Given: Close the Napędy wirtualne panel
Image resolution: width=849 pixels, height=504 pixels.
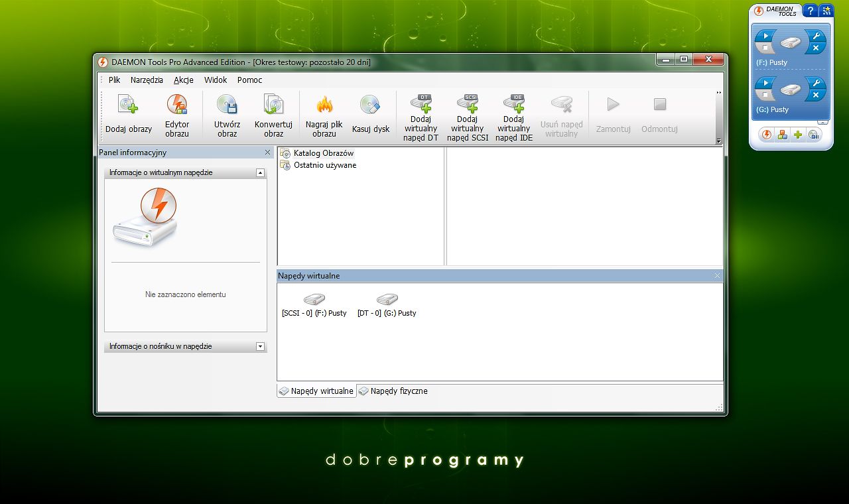Looking at the screenshot, I should coord(717,276).
